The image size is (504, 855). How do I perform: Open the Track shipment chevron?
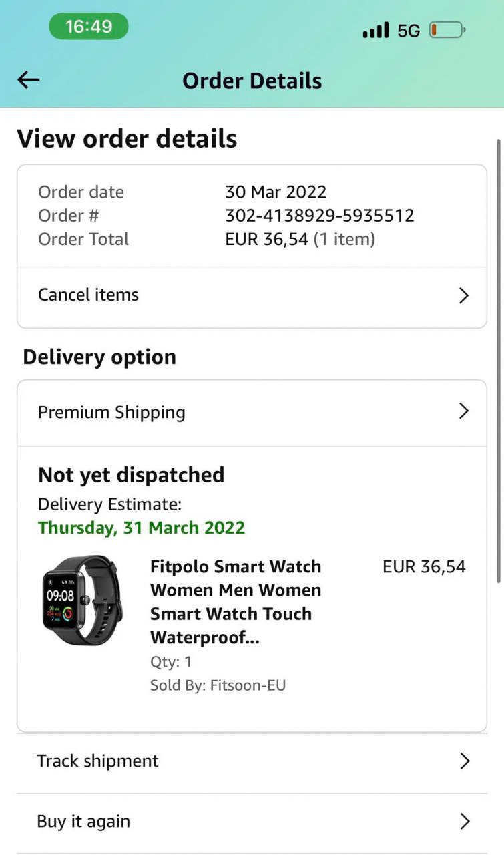click(464, 761)
